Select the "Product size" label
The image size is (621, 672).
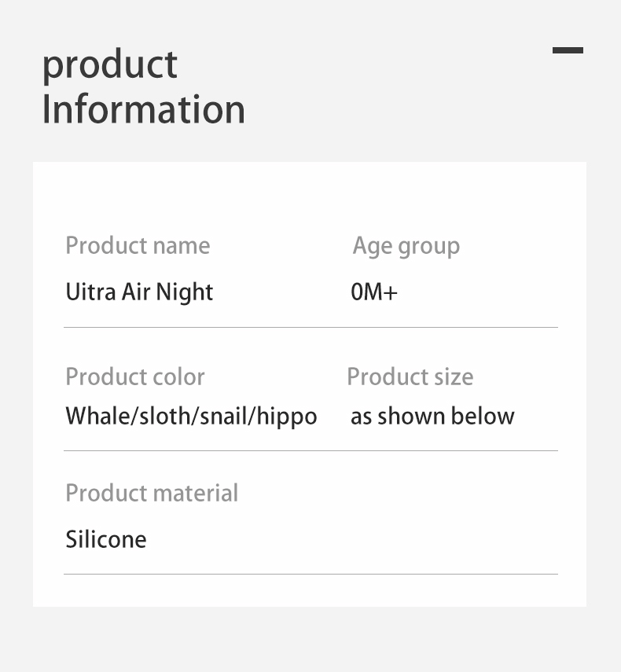click(410, 377)
